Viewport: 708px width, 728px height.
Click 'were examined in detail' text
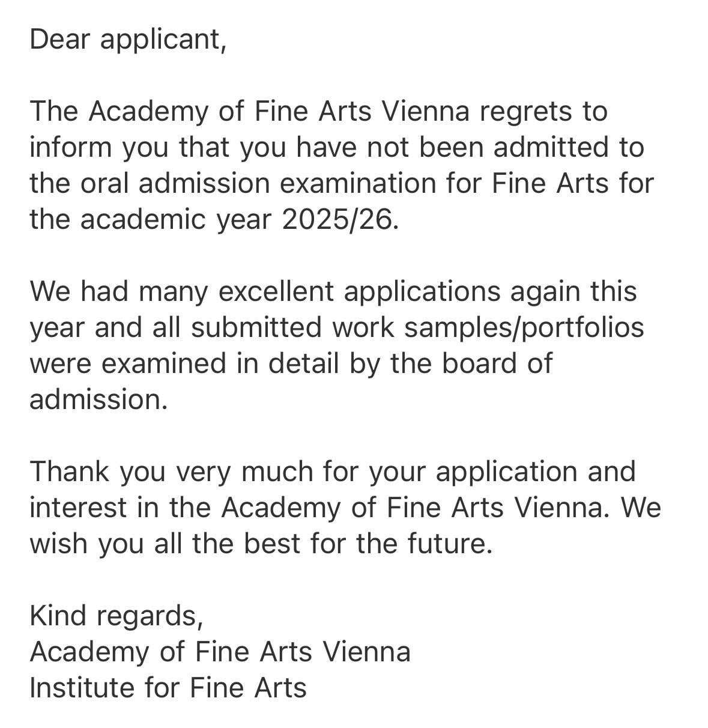coord(184,363)
